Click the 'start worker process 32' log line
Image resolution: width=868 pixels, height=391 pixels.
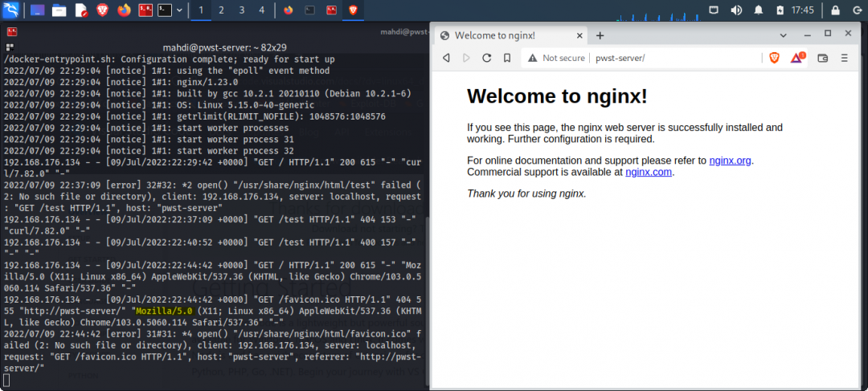click(149, 151)
